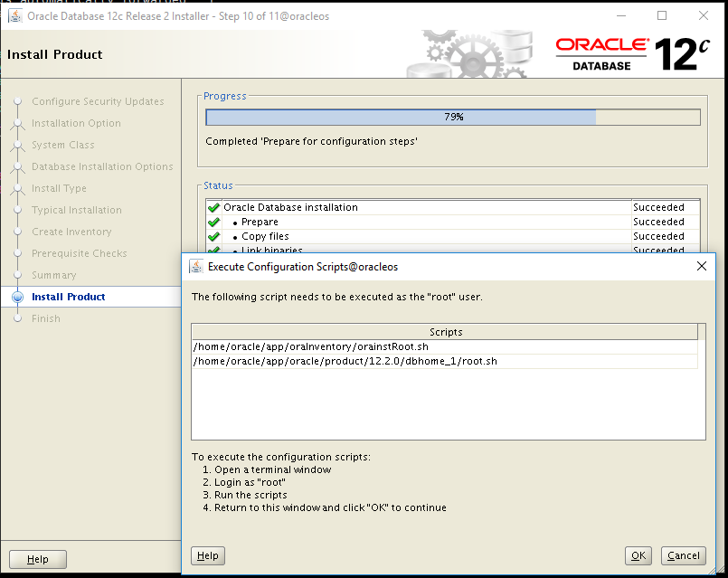Click the Prepare status row
This screenshot has width=728, height=578.
453,222
